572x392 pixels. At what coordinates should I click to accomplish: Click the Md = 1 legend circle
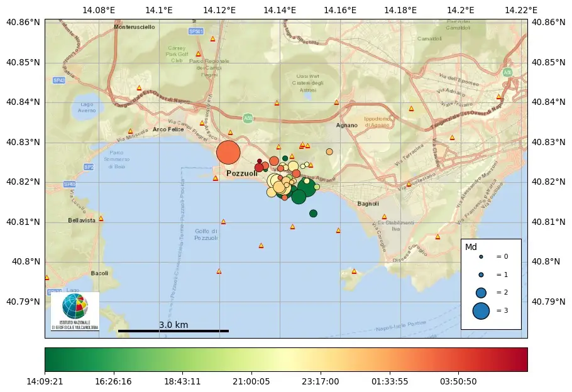(x=481, y=275)
